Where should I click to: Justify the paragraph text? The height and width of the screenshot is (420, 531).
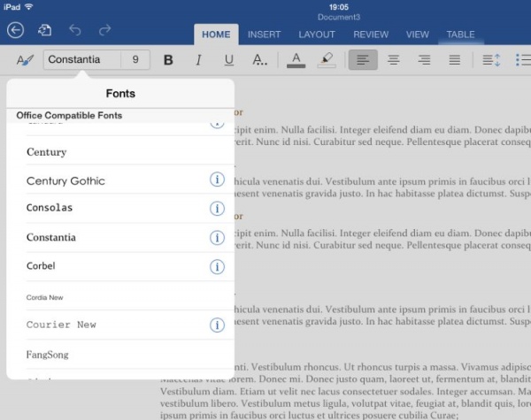[455, 60]
